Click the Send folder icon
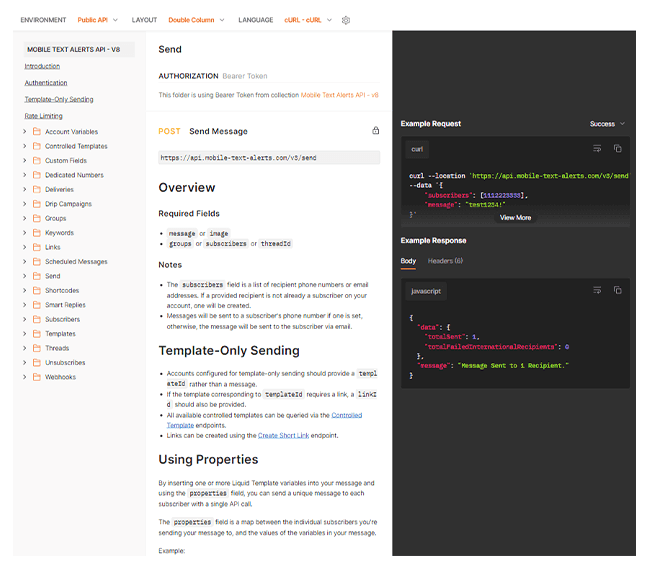Viewport: 649px width, 569px height. pyautogui.click(x=37, y=276)
